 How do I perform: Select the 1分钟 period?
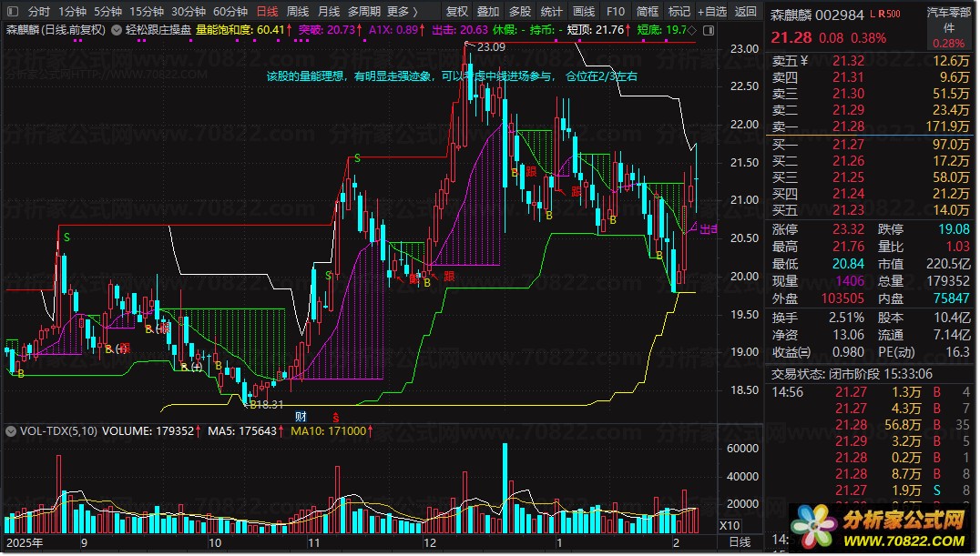tap(73, 11)
